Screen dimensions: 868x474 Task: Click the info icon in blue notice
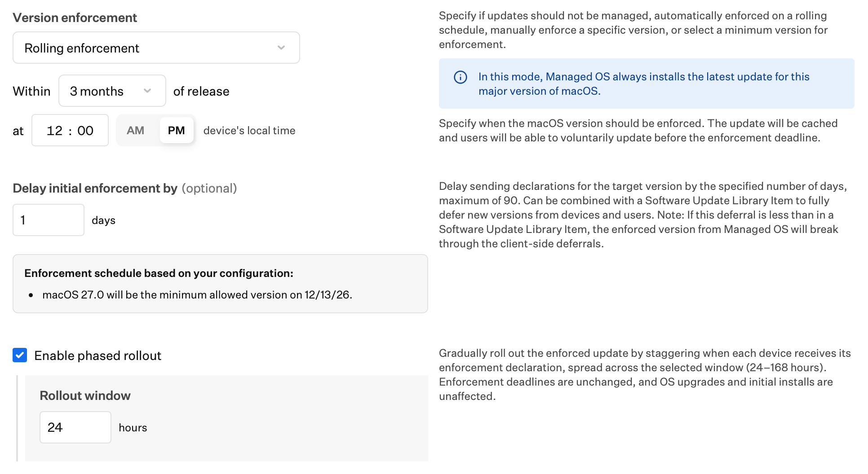(460, 77)
